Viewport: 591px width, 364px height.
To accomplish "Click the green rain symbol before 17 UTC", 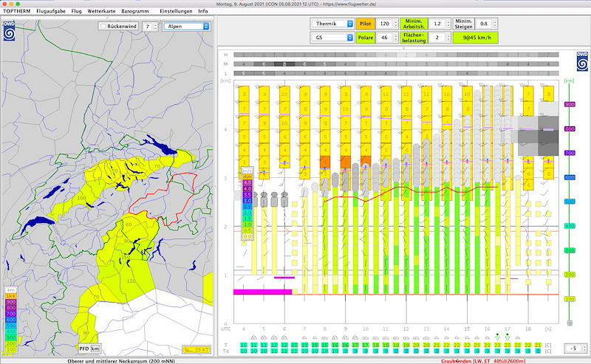I will coord(497,337).
